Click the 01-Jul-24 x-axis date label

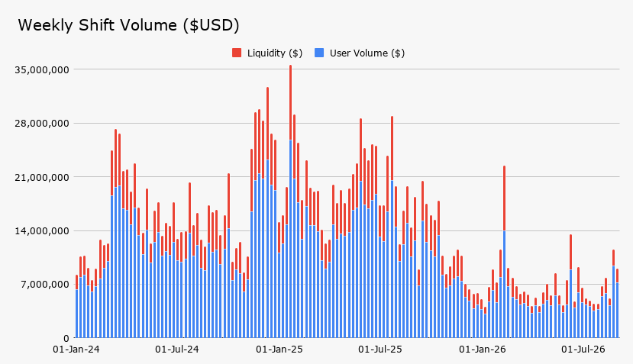(x=177, y=349)
